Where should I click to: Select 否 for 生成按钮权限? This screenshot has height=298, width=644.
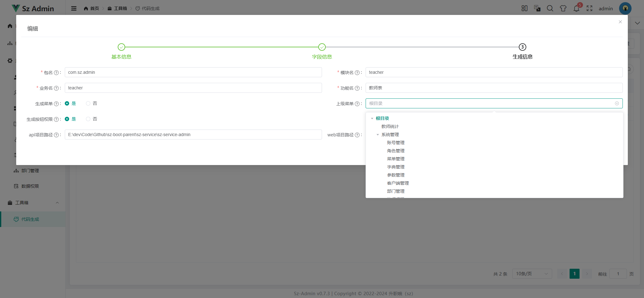(x=92, y=119)
